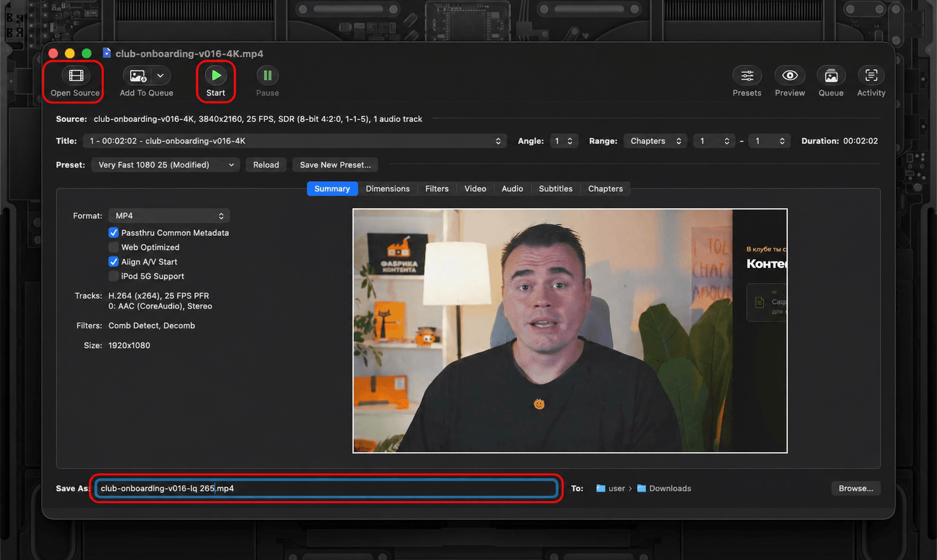This screenshot has width=937, height=560.
Task: Click the Save New Preset... button
Action: pos(336,165)
